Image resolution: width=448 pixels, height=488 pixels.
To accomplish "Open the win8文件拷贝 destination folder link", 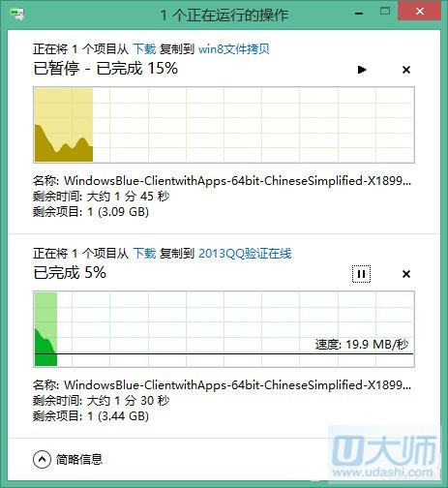I will [234, 49].
